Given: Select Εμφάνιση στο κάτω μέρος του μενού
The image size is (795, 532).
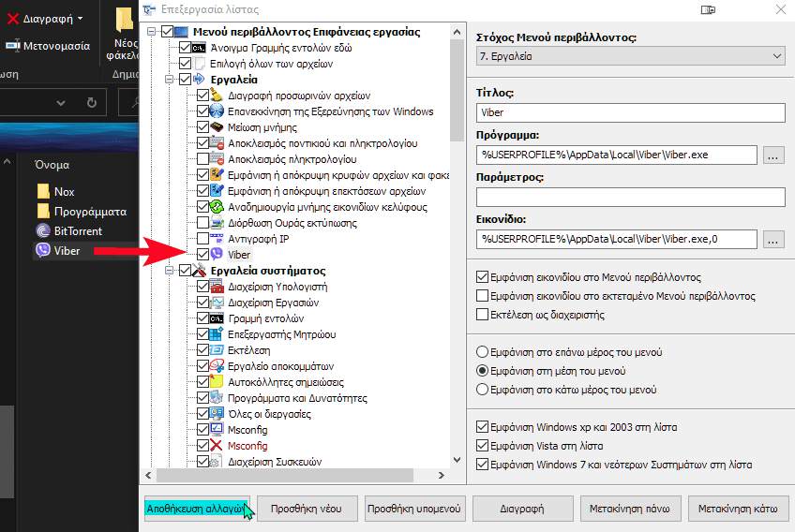Looking at the screenshot, I should (x=482, y=390).
